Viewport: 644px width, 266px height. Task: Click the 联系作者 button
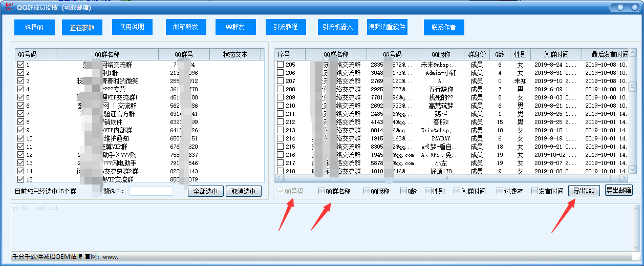(444, 27)
